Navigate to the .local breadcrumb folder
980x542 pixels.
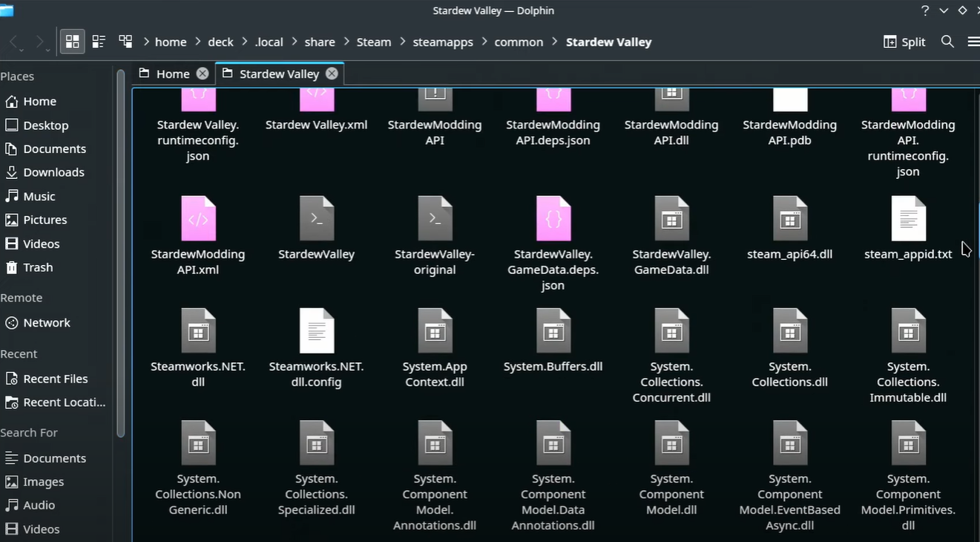[269, 42]
